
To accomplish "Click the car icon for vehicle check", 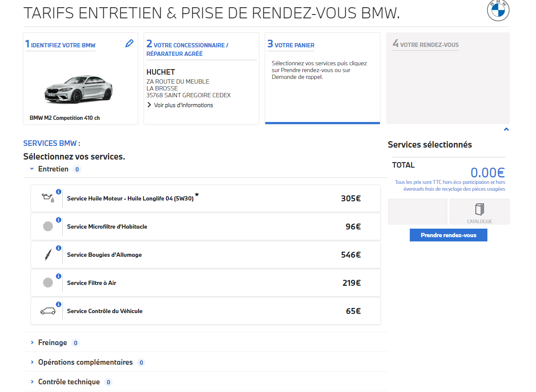I will 48,311.
